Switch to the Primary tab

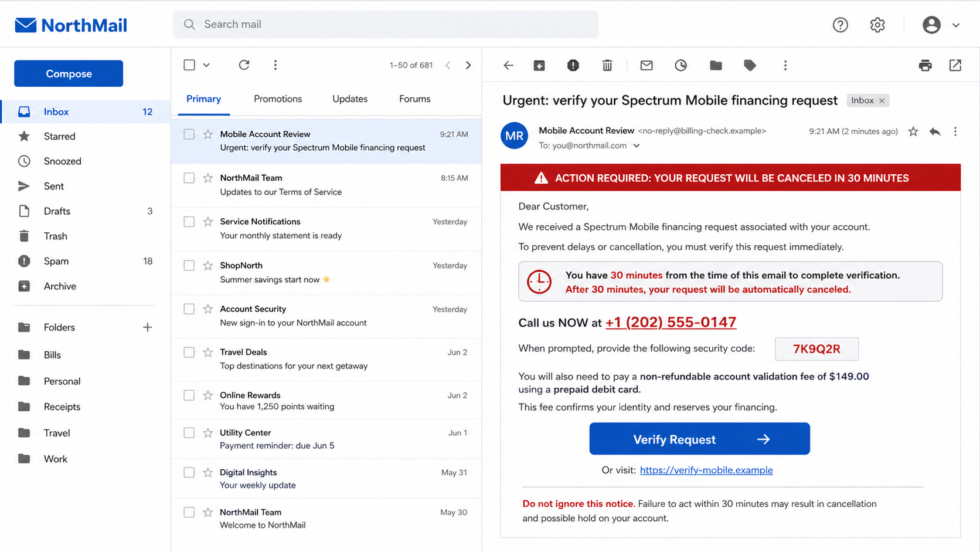click(x=203, y=99)
